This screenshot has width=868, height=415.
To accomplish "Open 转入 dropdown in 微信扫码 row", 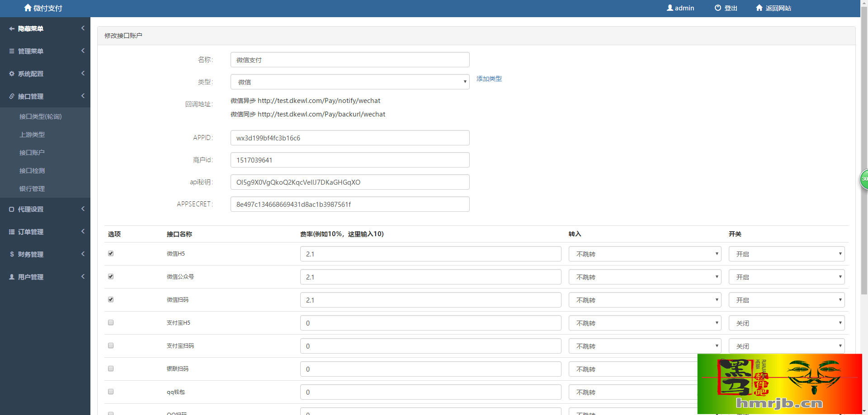I will click(x=645, y=300).
